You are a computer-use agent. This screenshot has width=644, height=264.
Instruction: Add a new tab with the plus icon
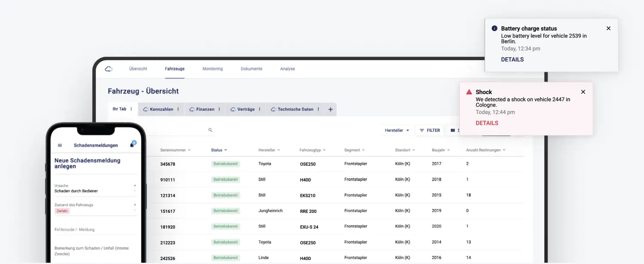click(x=331, y=110)
